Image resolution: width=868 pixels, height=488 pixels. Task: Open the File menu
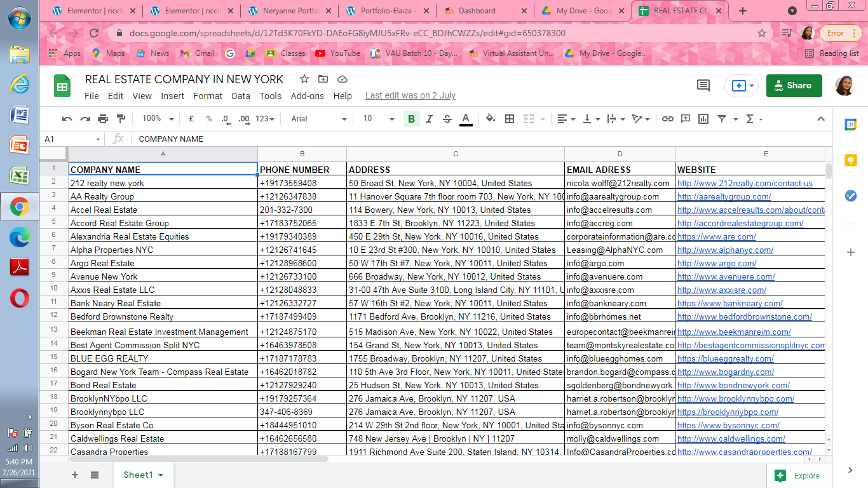pos(92,96)
